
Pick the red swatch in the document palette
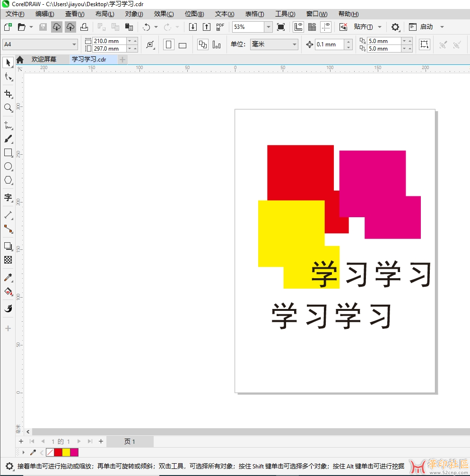[x=58, y=452]
